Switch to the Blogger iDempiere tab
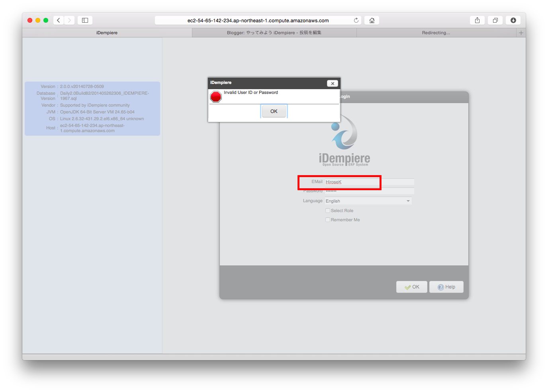The width and height of the screenshot is (548, 392). pyautogui.click(x=274, y=33)
